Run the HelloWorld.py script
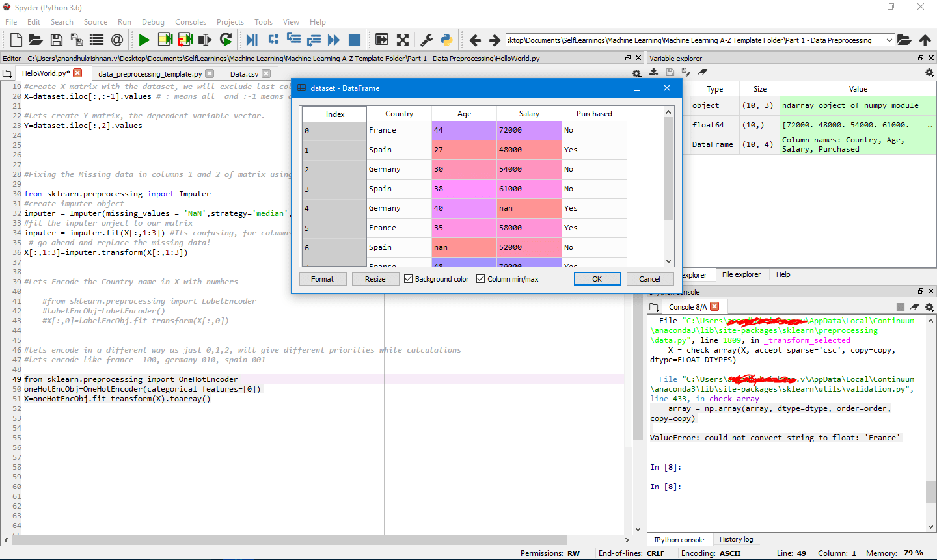 pyautogui.click(x=144, y=40)
